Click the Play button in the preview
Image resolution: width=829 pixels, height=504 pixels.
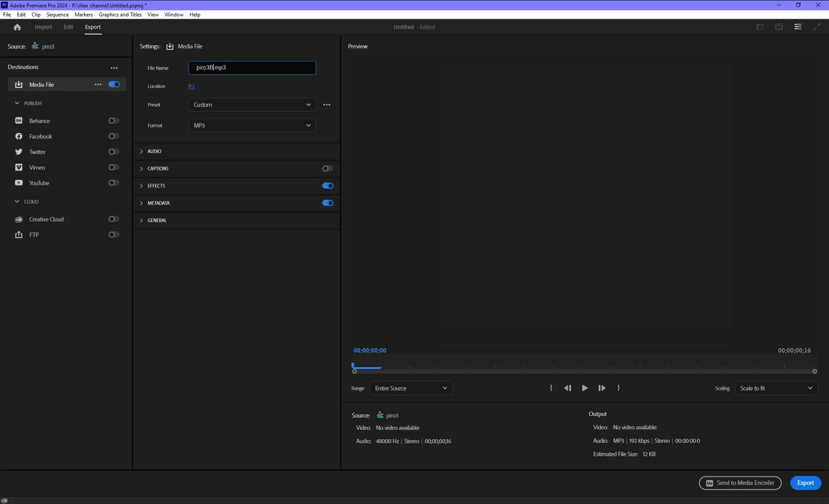(x=585, y=388)
